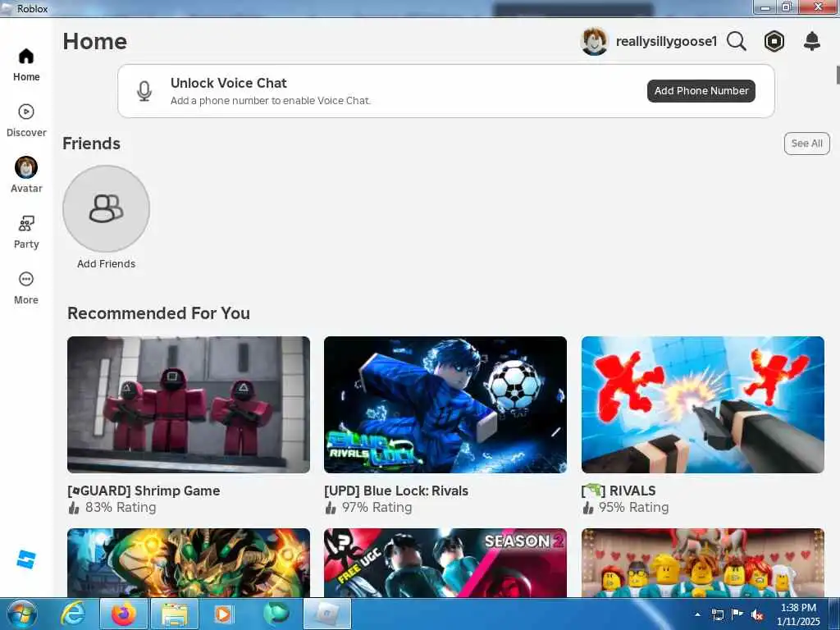Open Windows Media Player on taskbar
840x630 pixels.
pos(223,614)
